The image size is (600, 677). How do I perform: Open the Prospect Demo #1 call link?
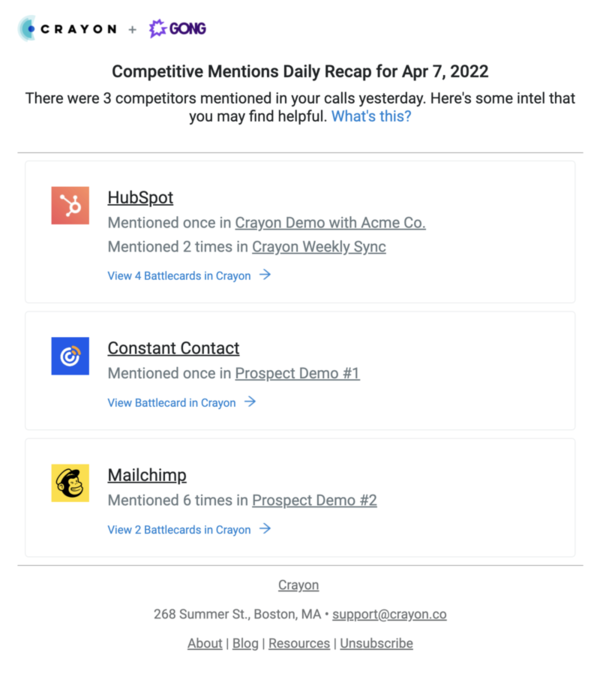pos(297,374)
